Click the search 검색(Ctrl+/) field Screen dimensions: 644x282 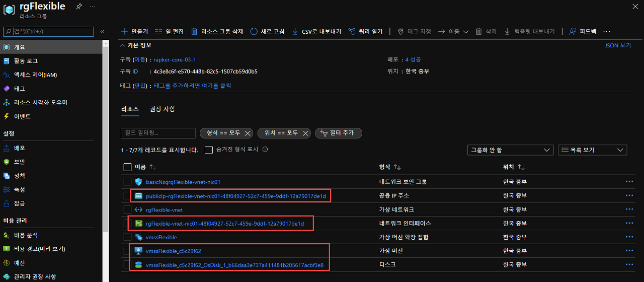point(48,31)
